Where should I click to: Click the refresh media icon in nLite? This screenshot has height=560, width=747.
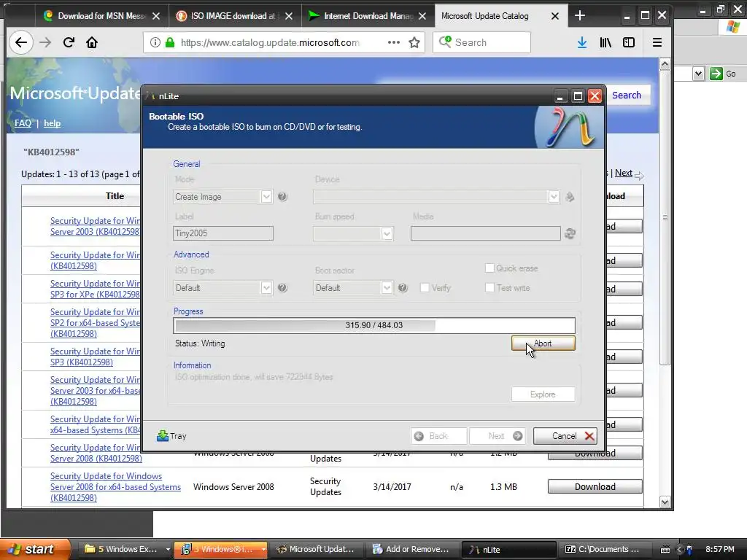(x=570, y=233)
